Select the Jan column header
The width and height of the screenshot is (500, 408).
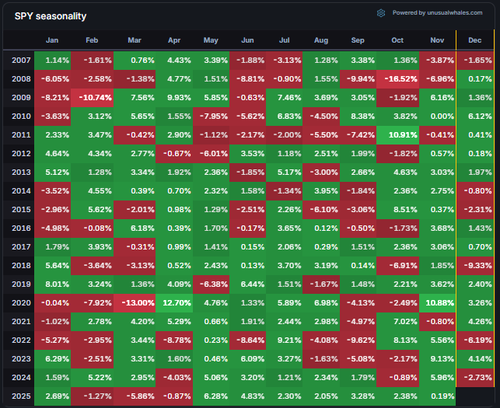[52, 40]
